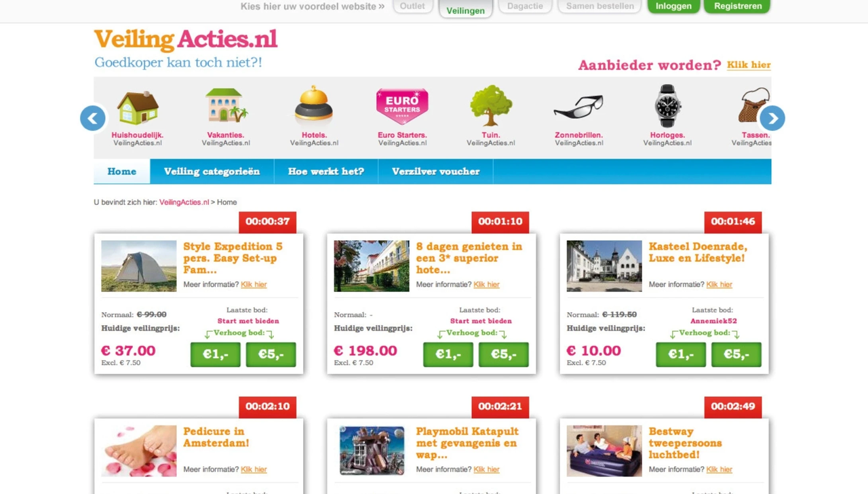Open the Huishoudelijk house category icon
This screenshot has width=868, height=494.
point(138,107)
